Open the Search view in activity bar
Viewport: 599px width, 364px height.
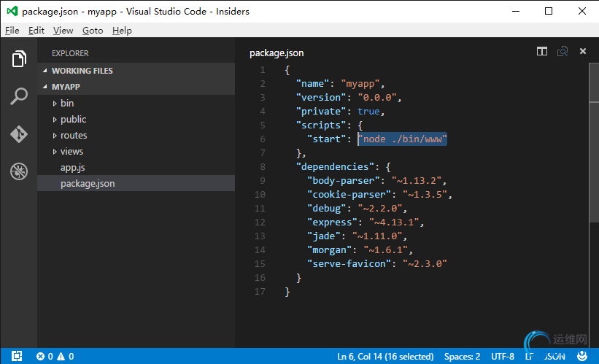pyautogui.click(x=19, y=96)
